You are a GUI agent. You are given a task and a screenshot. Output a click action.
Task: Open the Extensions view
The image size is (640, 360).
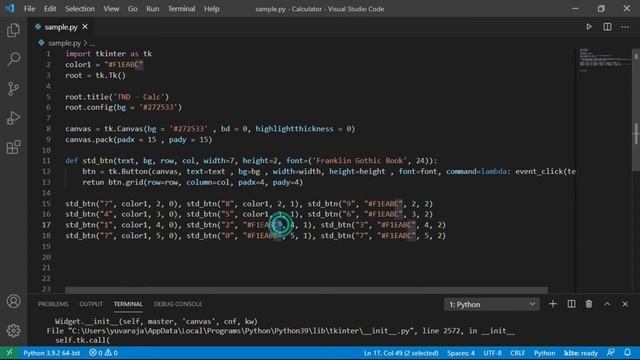click(x=13, y=147)
